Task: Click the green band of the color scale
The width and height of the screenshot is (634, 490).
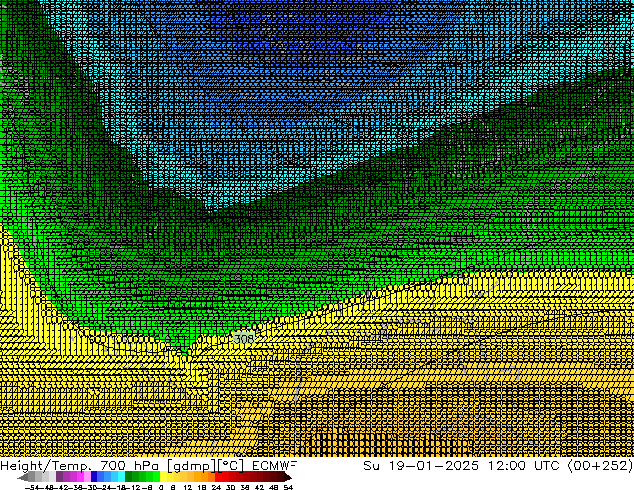Action: tap(142, 477)
